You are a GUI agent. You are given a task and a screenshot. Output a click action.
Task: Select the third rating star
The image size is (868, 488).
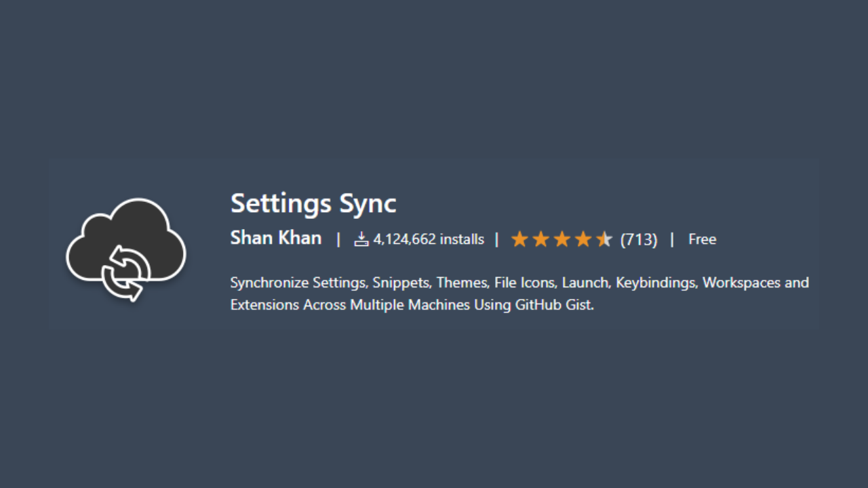[x=561, y=239]
